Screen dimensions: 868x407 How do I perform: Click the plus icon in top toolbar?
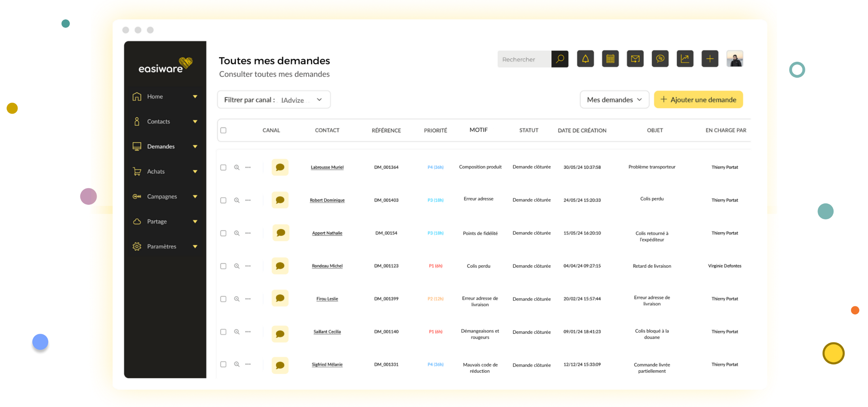click(x=710, y=59)
